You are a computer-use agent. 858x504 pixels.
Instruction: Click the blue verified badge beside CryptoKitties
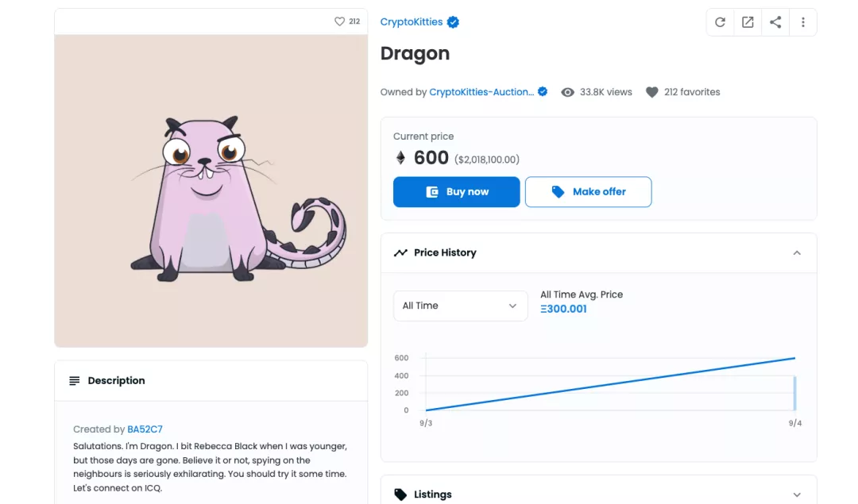(x=453, y=22)
